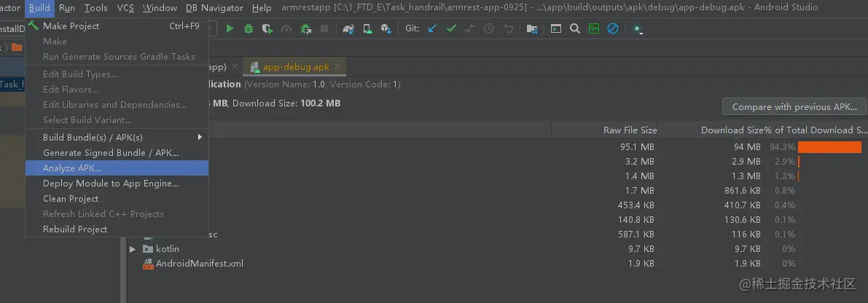Viewport: 868px width, 303px height.
Task: Expand the kotlin folder in APK tree
Action: (x=133, y=249)
